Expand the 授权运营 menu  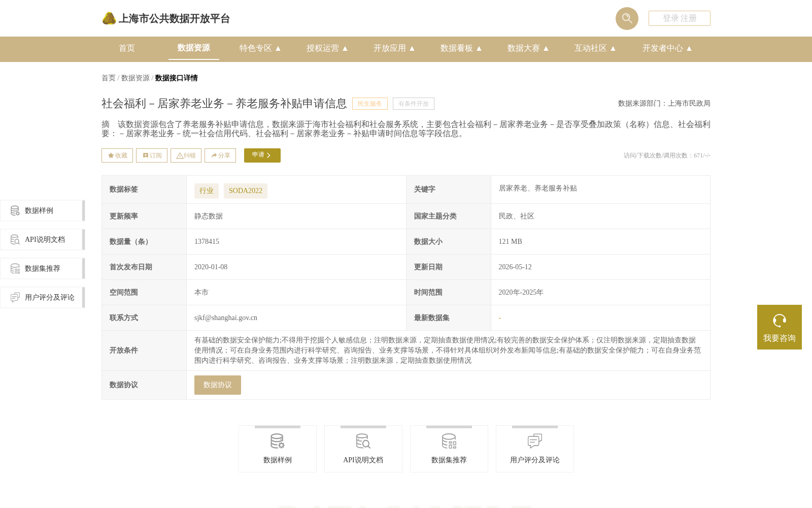(327, 48)
